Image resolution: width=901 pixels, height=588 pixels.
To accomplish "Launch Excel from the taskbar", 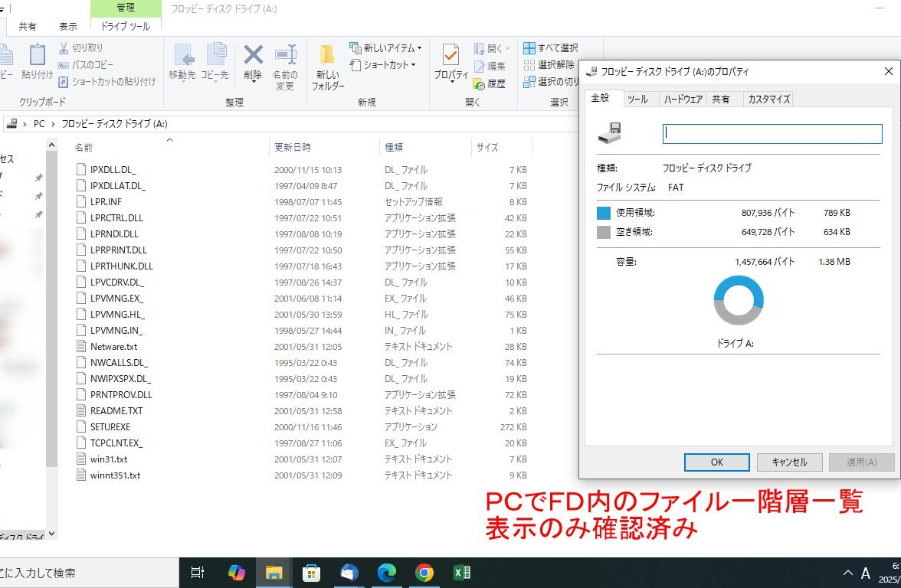I will pos(462,573).
